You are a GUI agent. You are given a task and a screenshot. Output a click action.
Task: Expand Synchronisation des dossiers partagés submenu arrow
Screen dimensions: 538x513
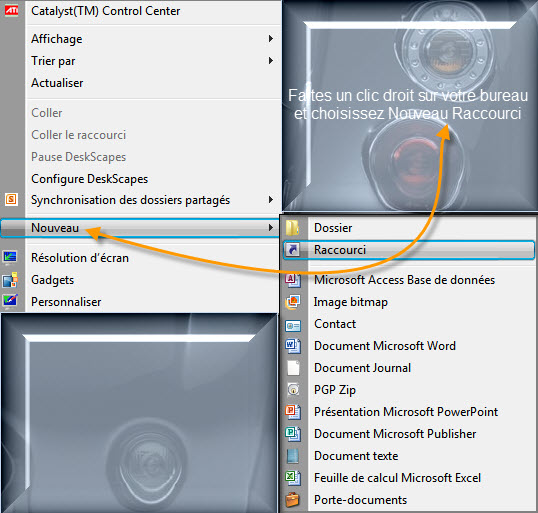pos(271,199)
